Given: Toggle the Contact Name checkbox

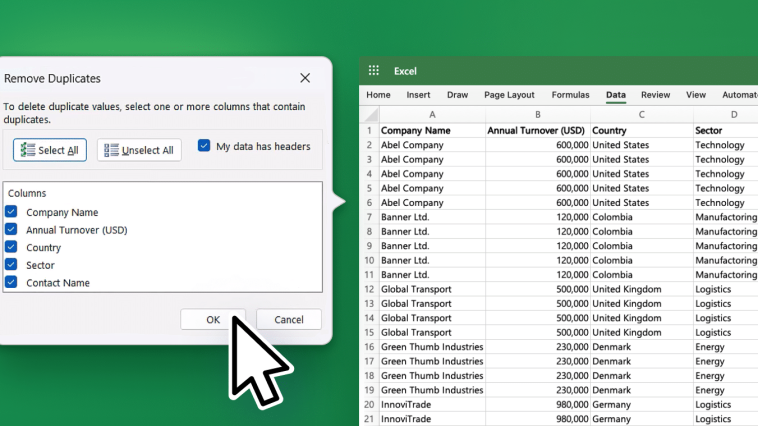Looking at the screenshot, I should click(11, 282).
